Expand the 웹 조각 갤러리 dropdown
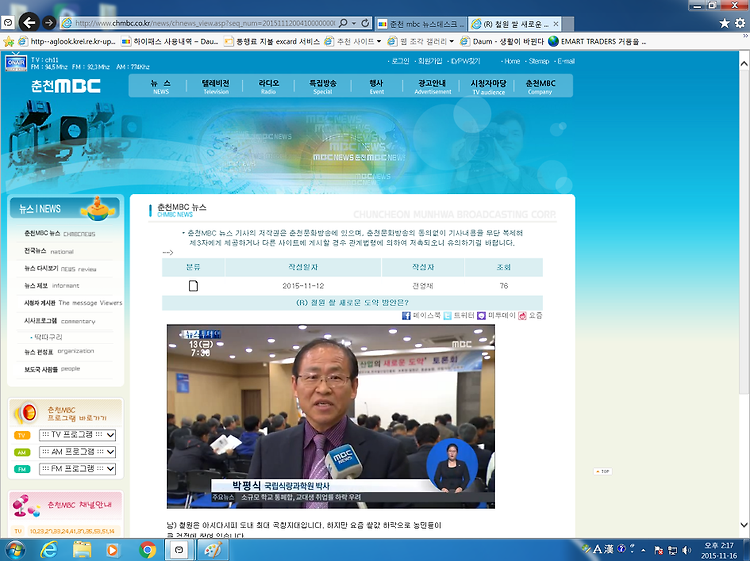The height and width of the screenshot is (561, 750). pyautogui.click(x=451, y=42)
